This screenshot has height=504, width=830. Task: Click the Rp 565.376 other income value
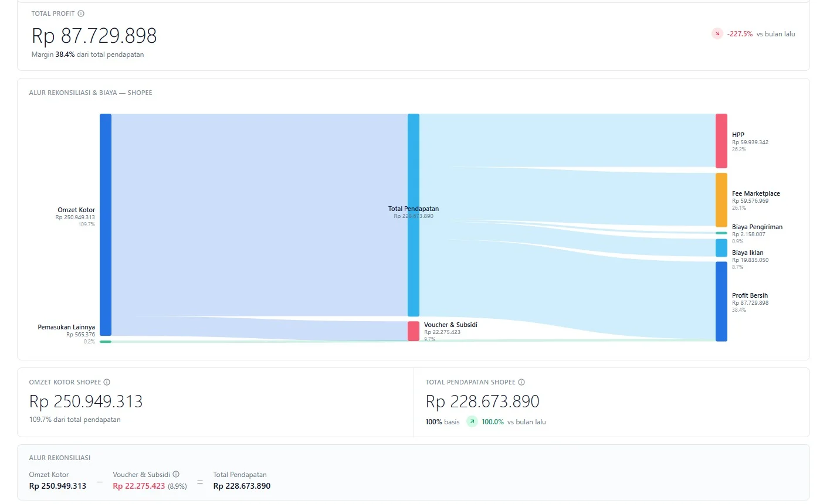(x=80, y=335)
